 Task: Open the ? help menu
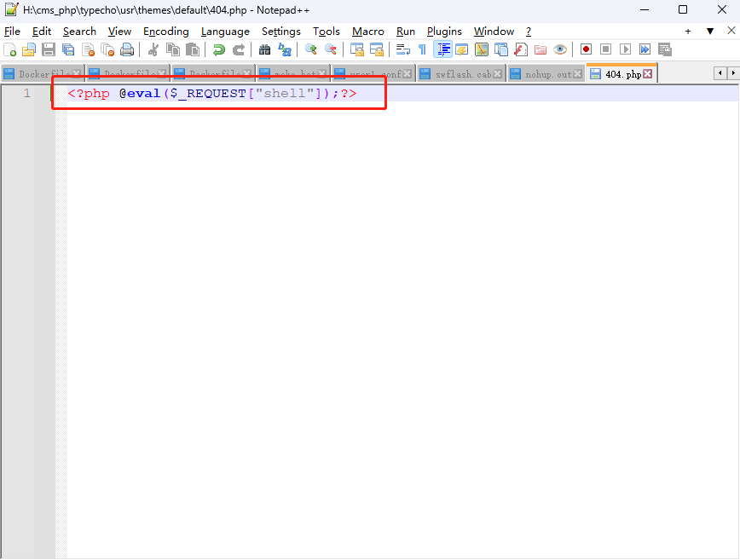(529, 32)
